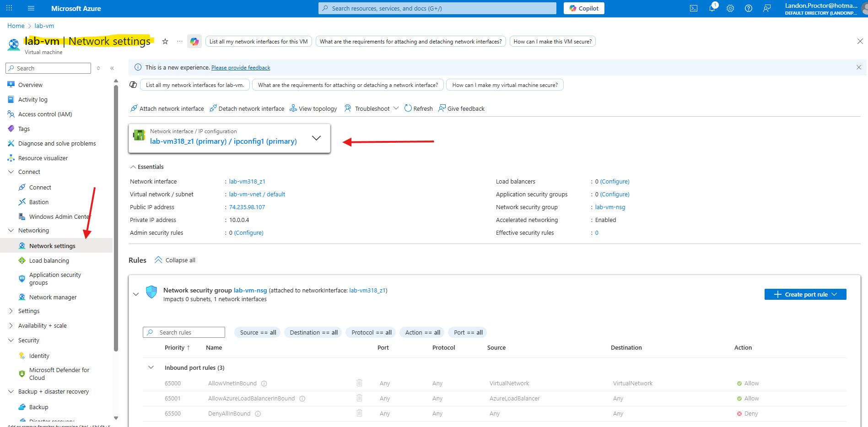Detach network interface
Image resolution: width=868 pixels, height=427 pixels.
pos(247,108)
